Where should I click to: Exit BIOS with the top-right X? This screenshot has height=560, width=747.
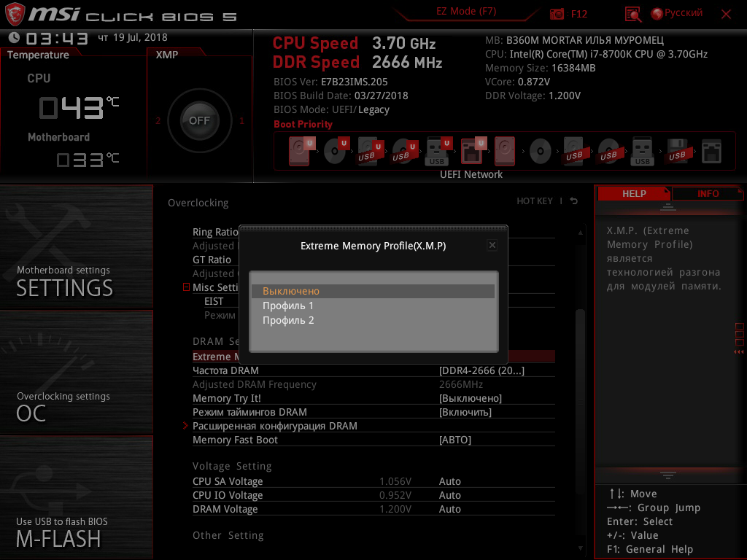coord(726,15)
